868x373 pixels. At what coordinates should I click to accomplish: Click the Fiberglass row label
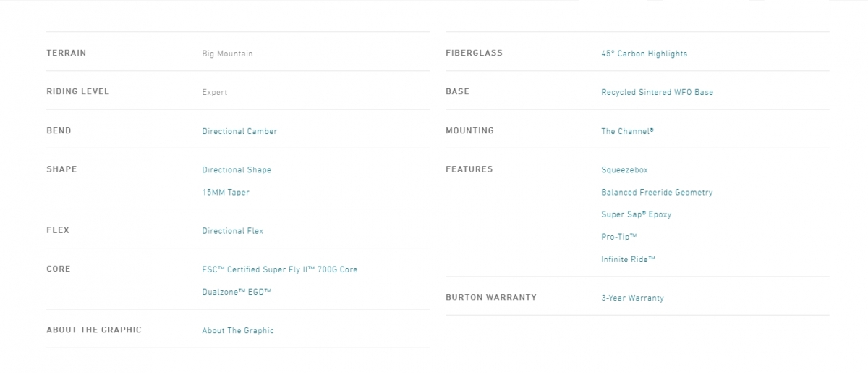click(474, 53)
